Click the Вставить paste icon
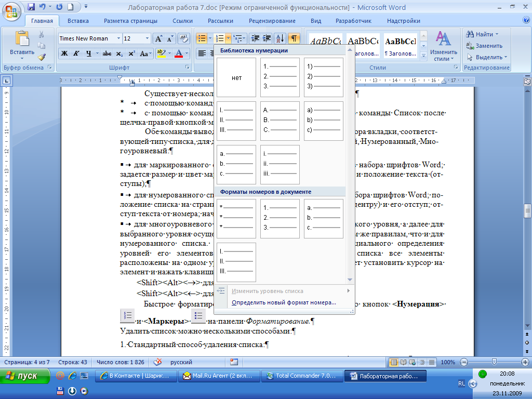The image size is (532, 399). coord(22,39)
